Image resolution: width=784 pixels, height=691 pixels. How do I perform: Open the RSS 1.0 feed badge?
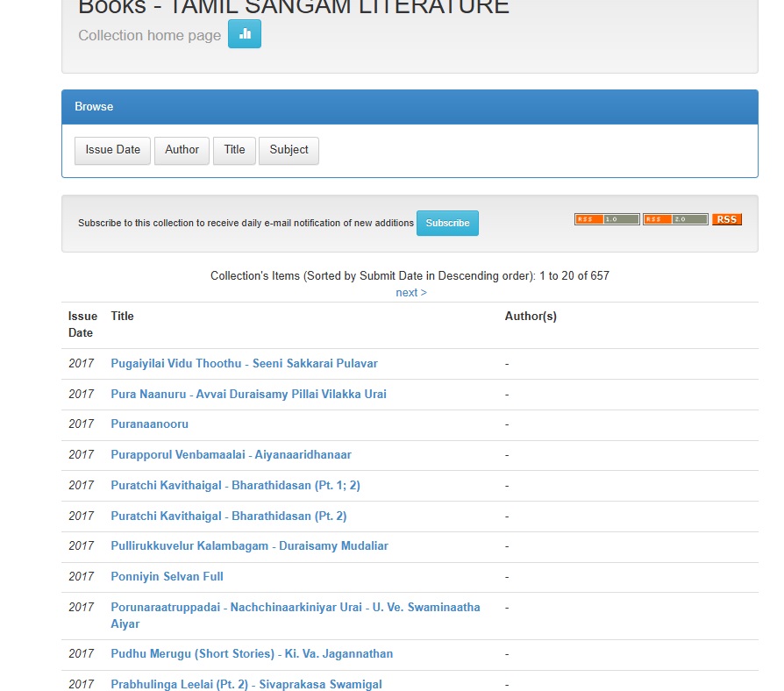[x=607, y=219]
